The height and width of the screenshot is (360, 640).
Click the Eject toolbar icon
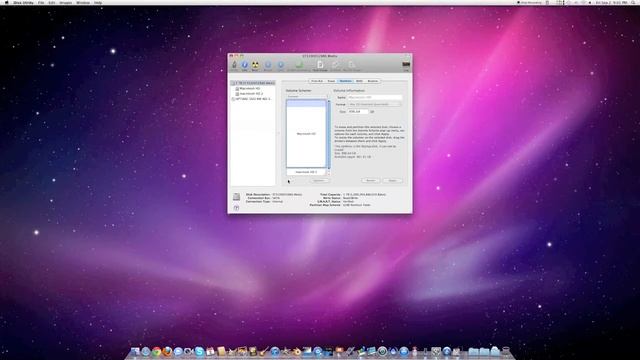pos(280,66)
